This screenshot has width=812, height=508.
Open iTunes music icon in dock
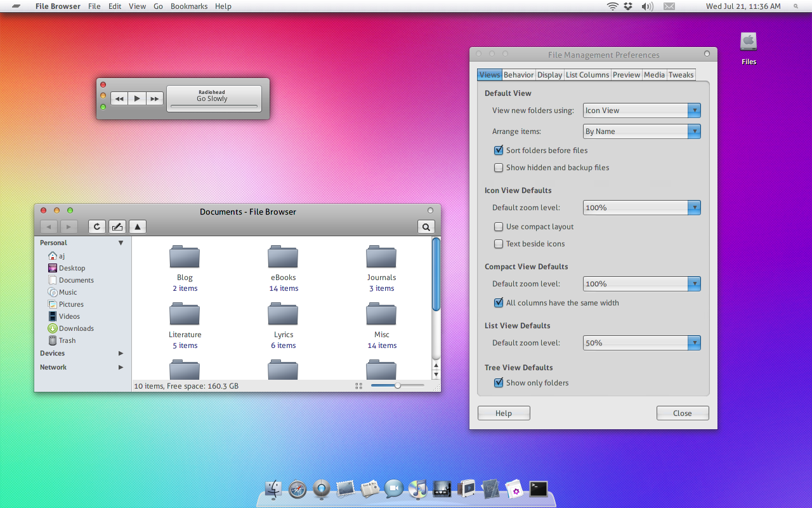tap(418, 488)
